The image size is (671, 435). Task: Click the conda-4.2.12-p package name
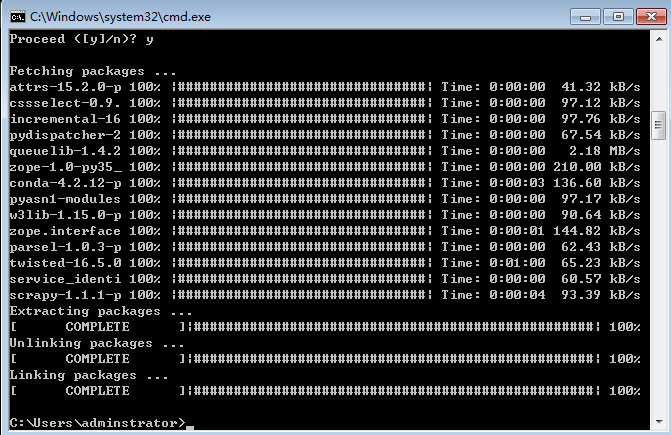coord(65,183)
